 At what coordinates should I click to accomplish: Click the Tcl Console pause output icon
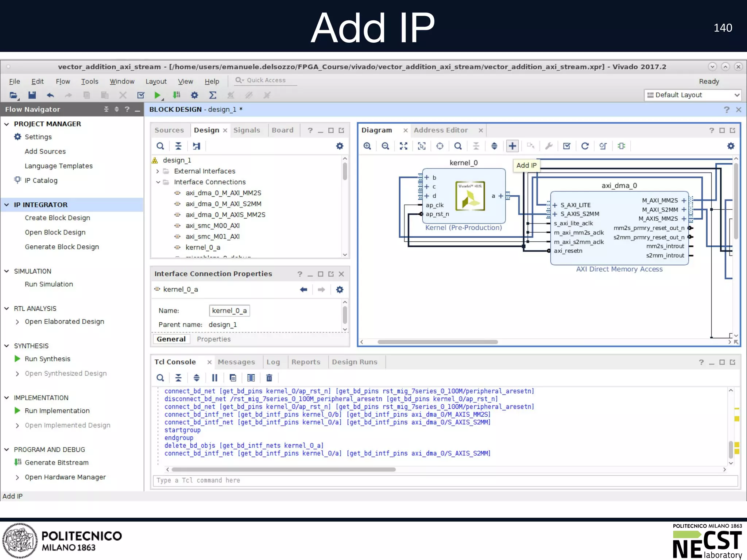(x=214, y=378)
